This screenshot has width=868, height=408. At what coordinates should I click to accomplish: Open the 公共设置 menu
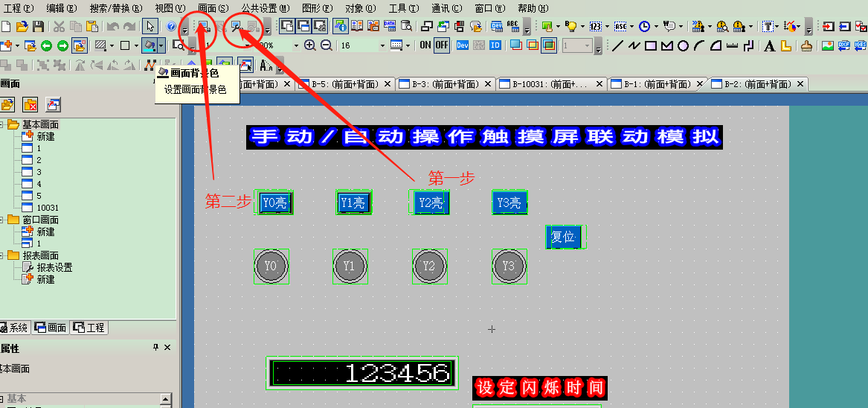pos(265,8)
